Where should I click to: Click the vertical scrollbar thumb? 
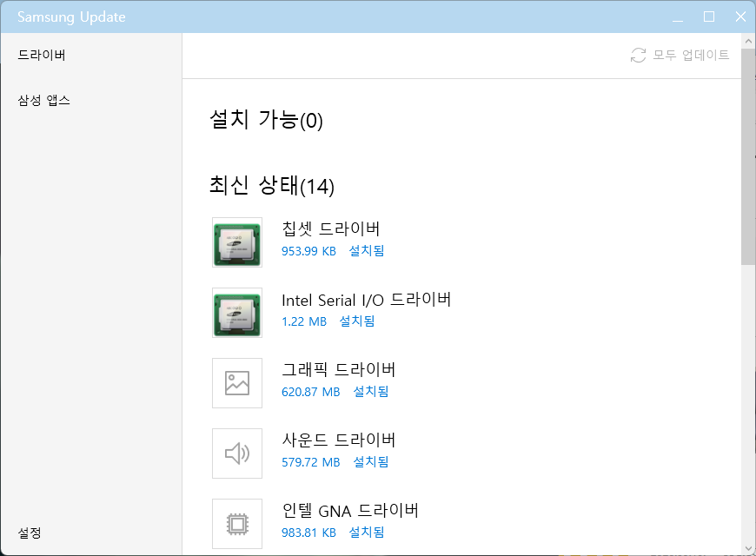click(x=748, y=156)
